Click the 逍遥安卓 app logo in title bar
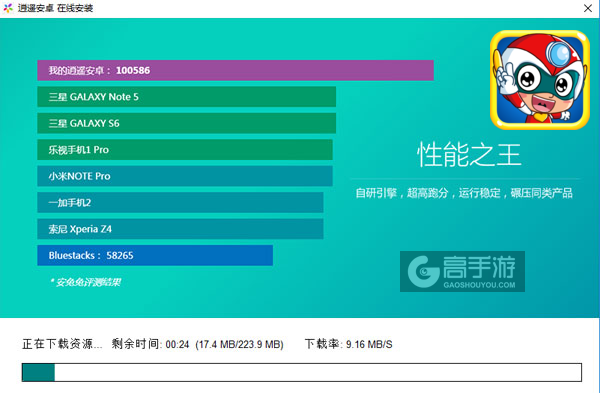Screen dimensions: 600x393 tap(8, 8)
